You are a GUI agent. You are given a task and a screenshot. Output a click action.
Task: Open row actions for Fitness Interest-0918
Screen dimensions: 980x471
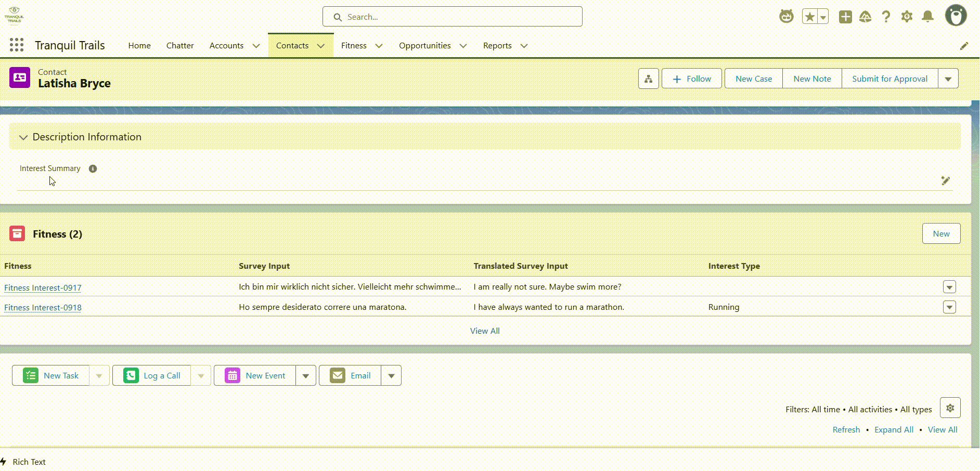tap(949, 307)
